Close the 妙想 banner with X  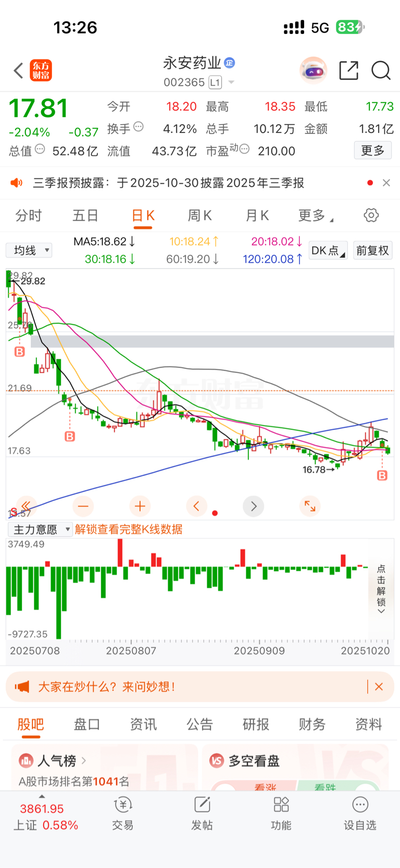[379, 687]
